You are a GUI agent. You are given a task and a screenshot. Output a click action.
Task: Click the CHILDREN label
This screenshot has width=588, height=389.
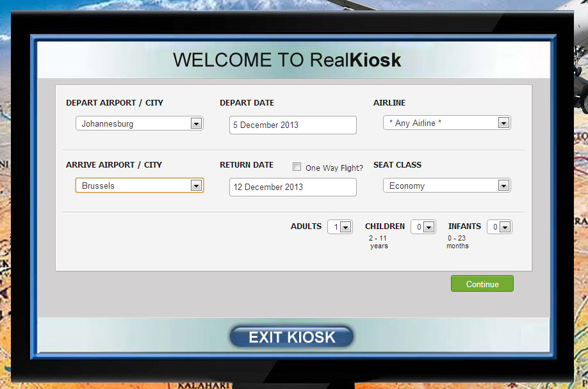(385, 226)
